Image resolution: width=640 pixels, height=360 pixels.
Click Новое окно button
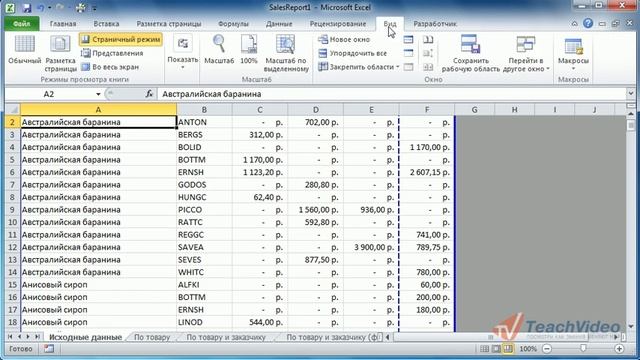[x=344, y=40]
